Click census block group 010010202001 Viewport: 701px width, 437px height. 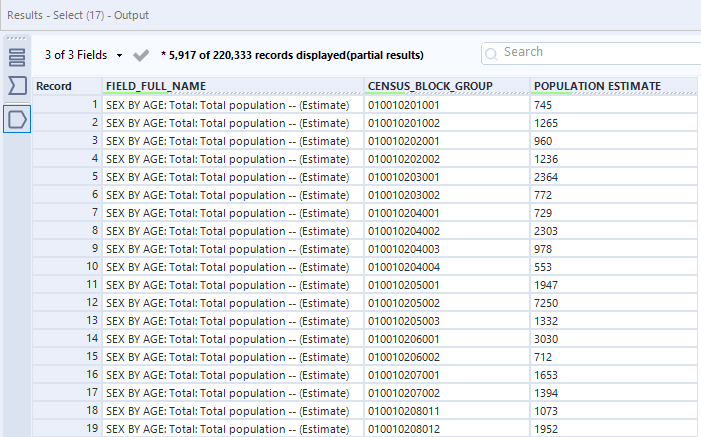(x=404, y=141)
